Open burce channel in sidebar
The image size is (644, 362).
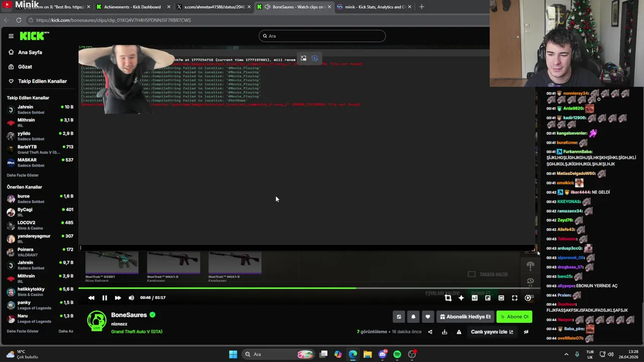[x=40, y=199]
